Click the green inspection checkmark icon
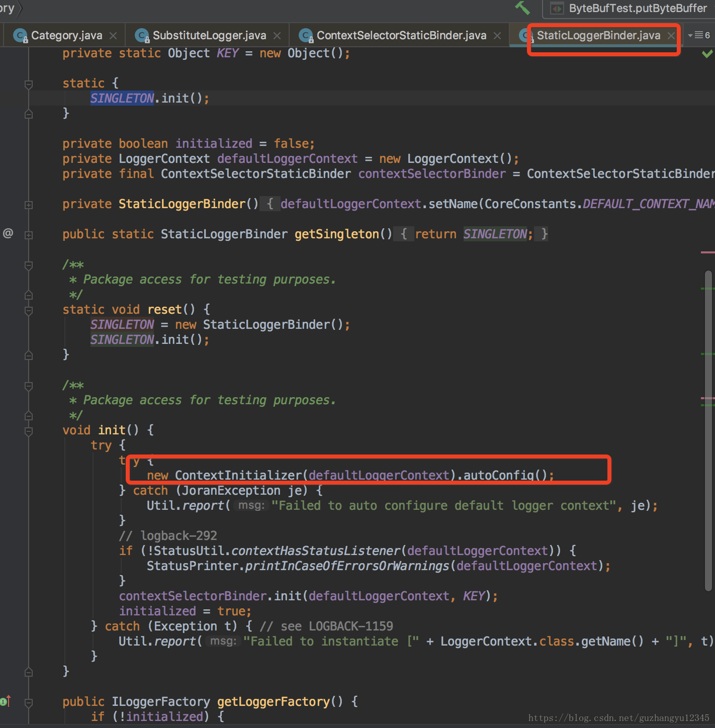The width and height of the screenshot is (715, 728). 707,53
